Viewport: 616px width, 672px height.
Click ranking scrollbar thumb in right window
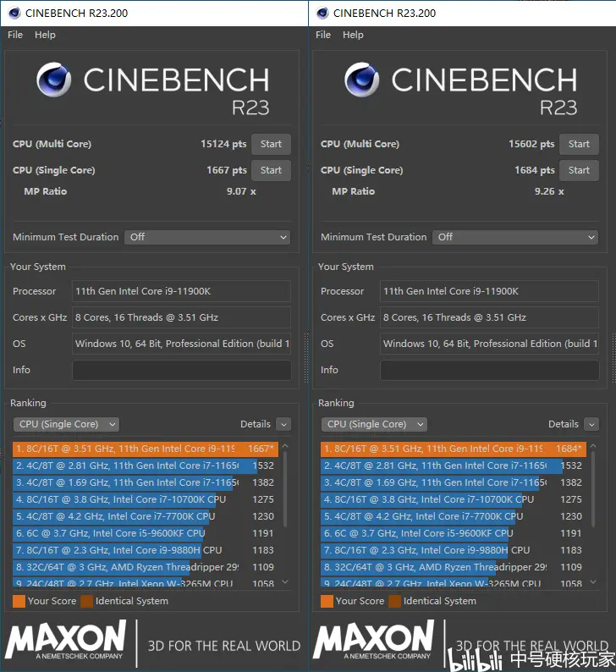[593, 488]
